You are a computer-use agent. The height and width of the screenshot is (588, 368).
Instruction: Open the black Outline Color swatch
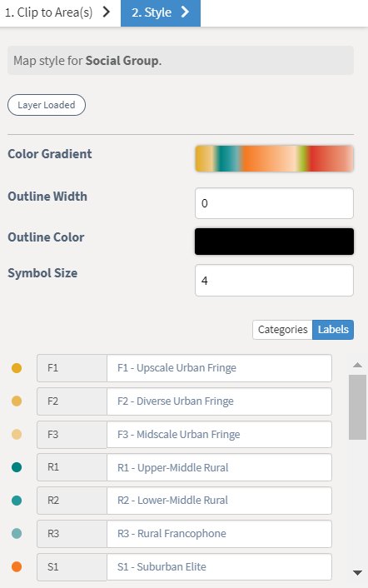pos(274,242)
